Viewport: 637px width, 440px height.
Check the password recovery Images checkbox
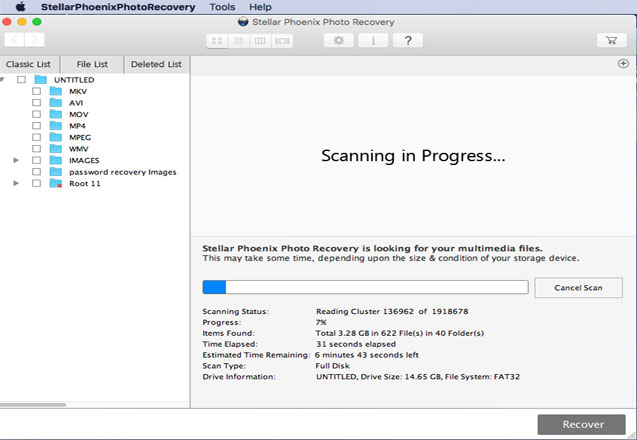click(x=37, y=172)
